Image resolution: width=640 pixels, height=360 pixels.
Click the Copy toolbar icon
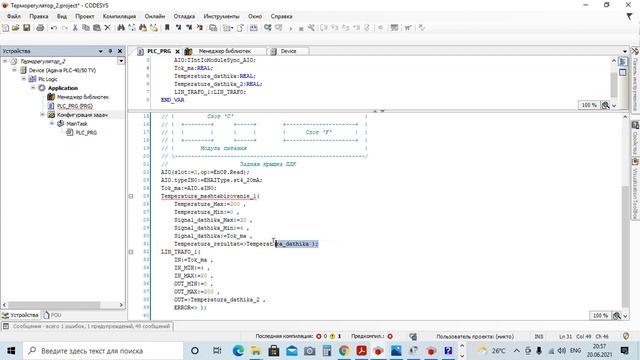86,28
